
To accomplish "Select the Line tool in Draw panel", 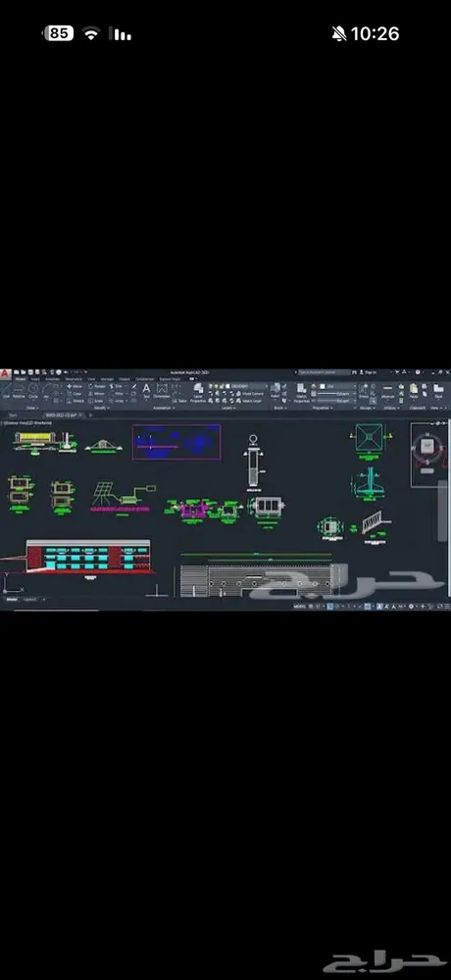I will pos(6,391).
